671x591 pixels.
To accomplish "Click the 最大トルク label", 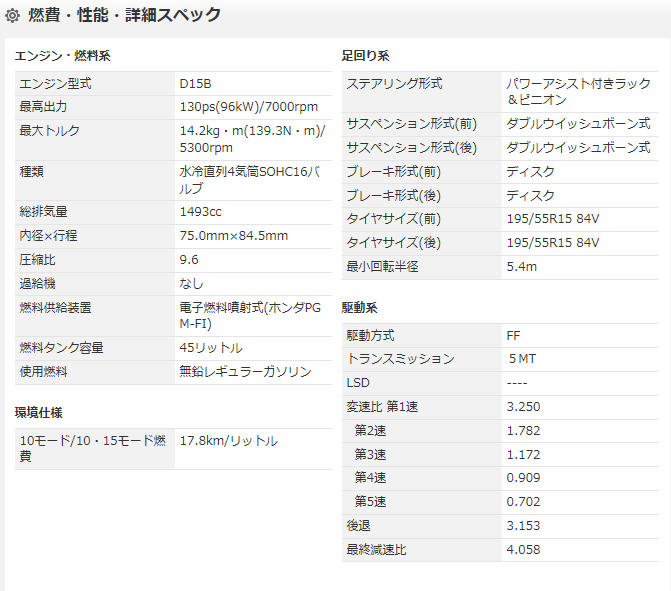I will click(50, 131).
